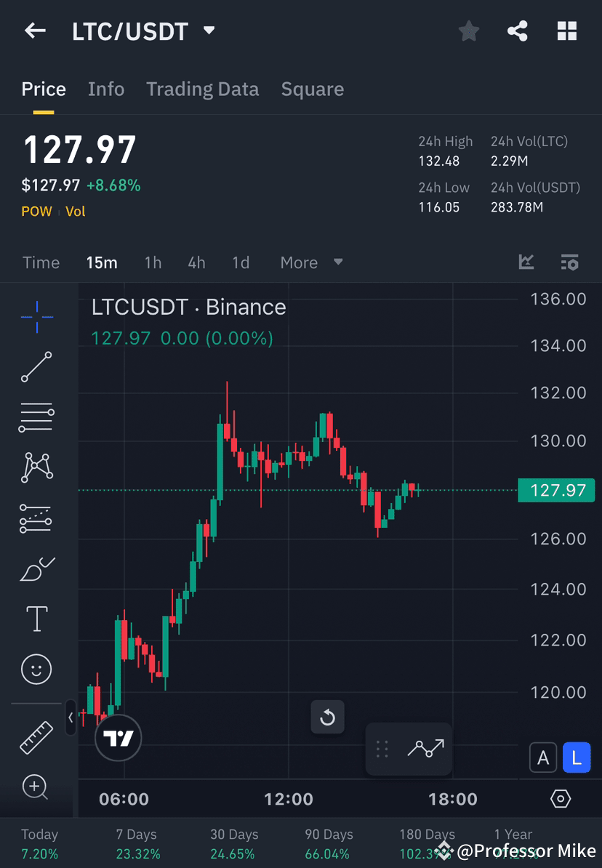Toggle the star to favorite LTC/USDT

tap(468, 31)
